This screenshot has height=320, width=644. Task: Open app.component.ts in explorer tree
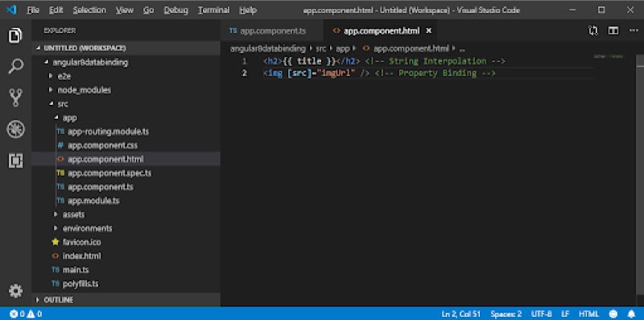click(100, 187)
